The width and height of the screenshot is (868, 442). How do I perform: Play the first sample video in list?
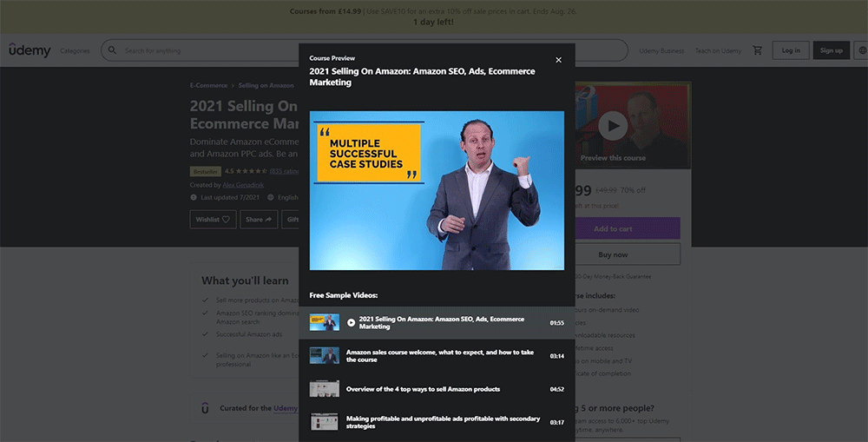[351, 322]
